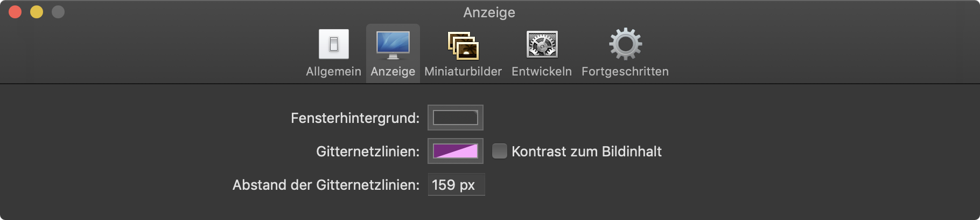Click the Entwickeln gear-panel icon
The width and height of the screenshot is (980, 220).
tap(542, 44)
